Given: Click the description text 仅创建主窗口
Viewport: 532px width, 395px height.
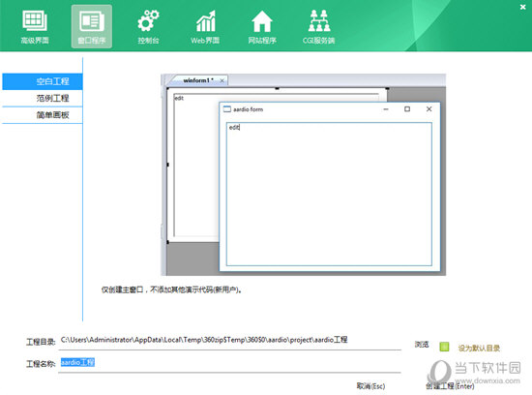Looking at the screenshot, I should tap(171, 289).
